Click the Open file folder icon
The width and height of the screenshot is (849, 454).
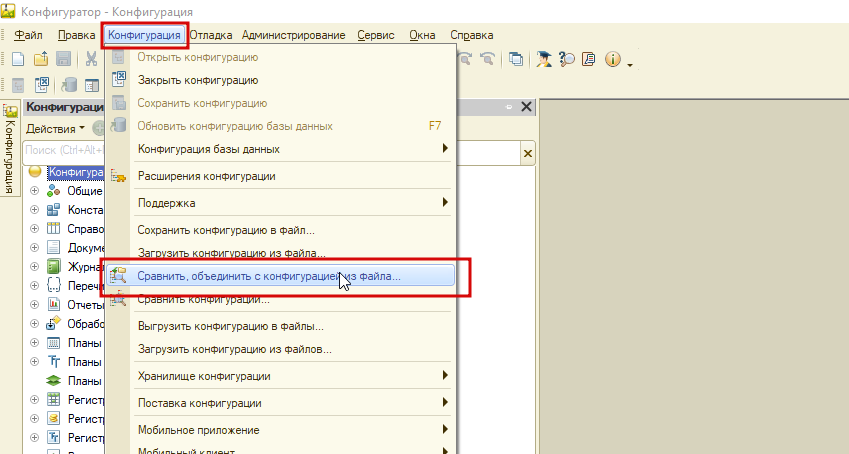(41, 59)
